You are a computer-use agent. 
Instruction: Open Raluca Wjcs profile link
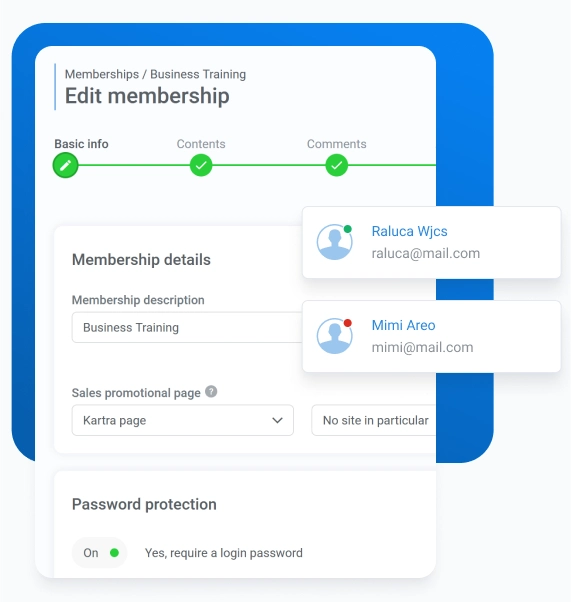pos(409,231)
